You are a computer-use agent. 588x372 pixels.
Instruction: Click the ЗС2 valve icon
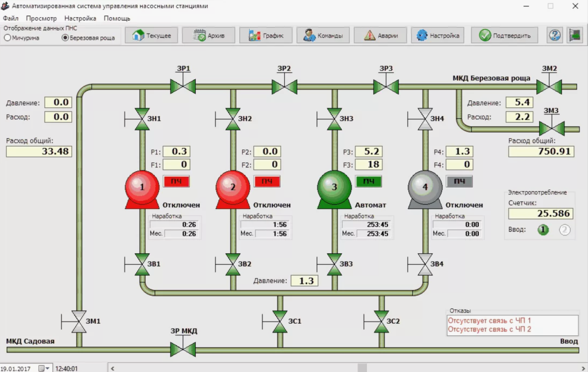coord(381,321)
